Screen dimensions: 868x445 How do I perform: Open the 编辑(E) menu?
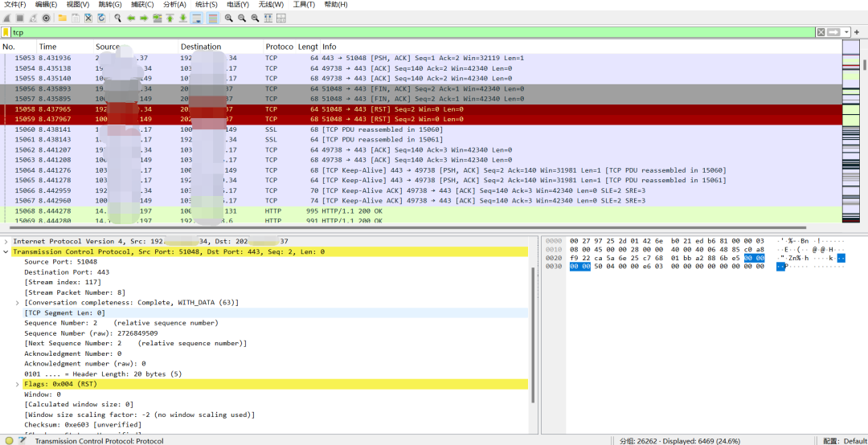46,5
